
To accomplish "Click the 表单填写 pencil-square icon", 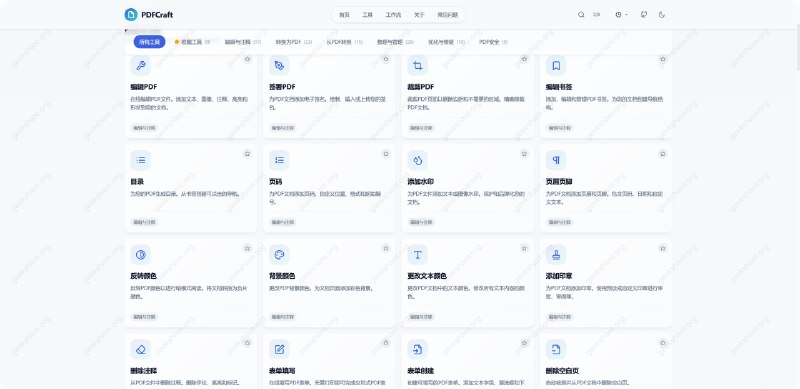I will (279, 349).
